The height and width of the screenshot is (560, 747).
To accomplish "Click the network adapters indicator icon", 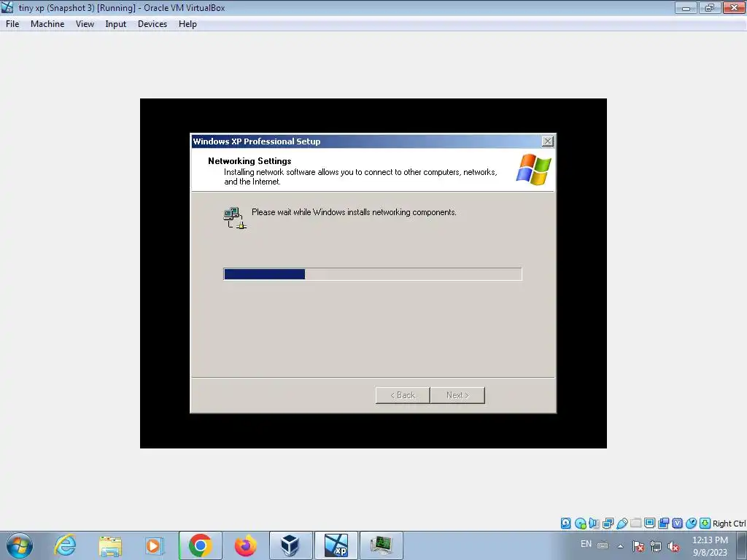I will click(608, 524).
